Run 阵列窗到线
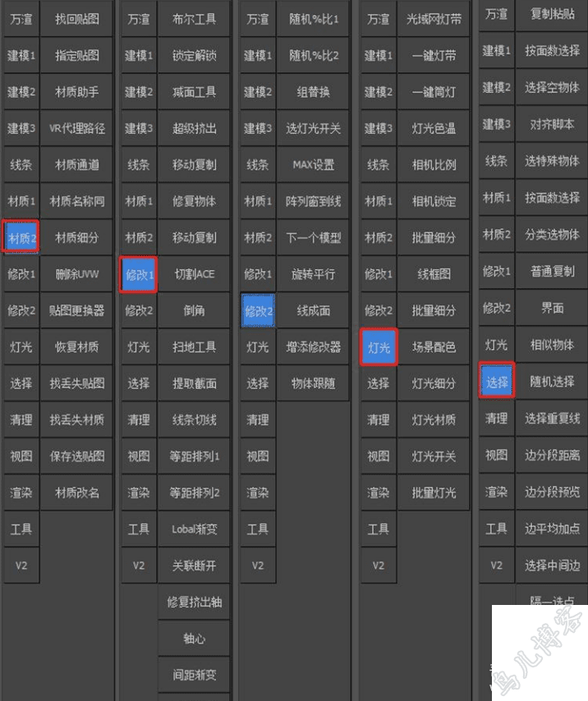Image resolution: width=588 pixels, height=701 pixels. click(x=313, y=202)
